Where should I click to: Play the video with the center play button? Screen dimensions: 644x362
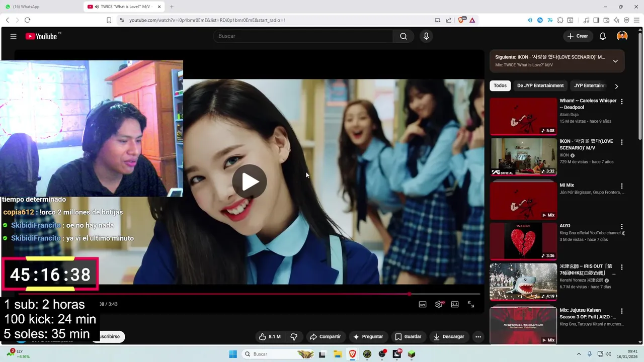pyautogui.click(x=250, y=182)
